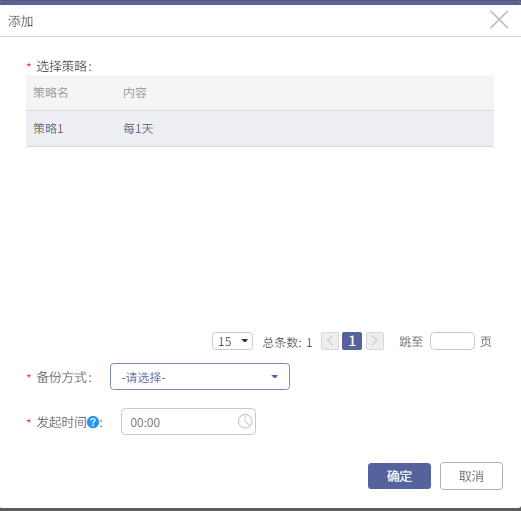Screen dimensions: 521x511
Task: Go to previous page arrow
Action: 330,341
